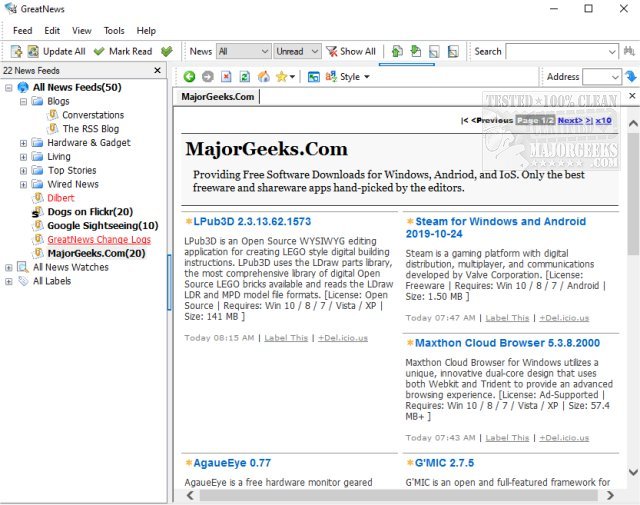640x505 pixels.
Task: Click the grey Forward browser button
Action: pos(208,76)
